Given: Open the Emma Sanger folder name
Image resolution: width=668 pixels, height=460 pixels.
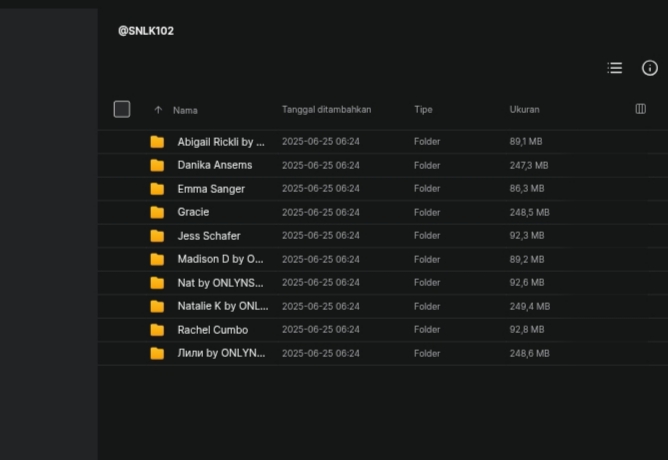Looking at the screenshot, I should point(211,189).
